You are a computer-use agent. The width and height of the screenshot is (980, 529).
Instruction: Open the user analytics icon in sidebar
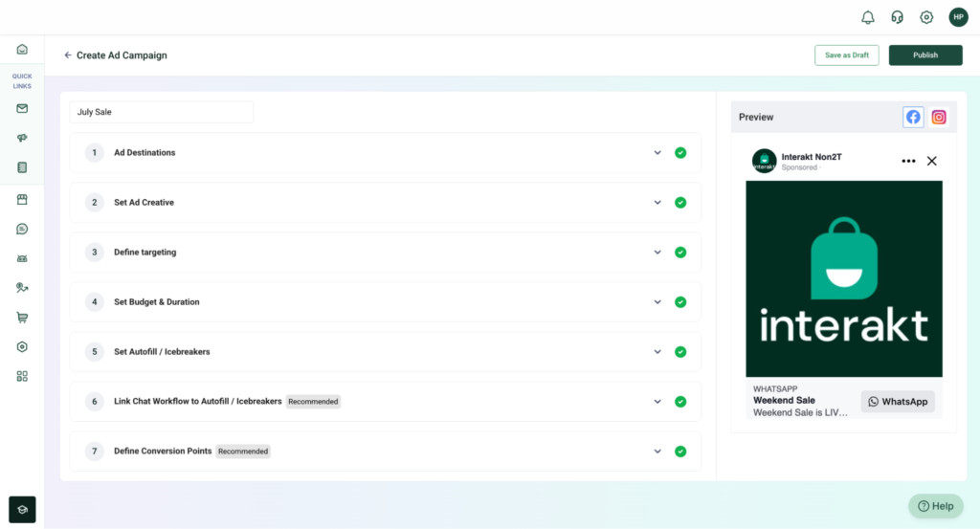tap(22, 288)
